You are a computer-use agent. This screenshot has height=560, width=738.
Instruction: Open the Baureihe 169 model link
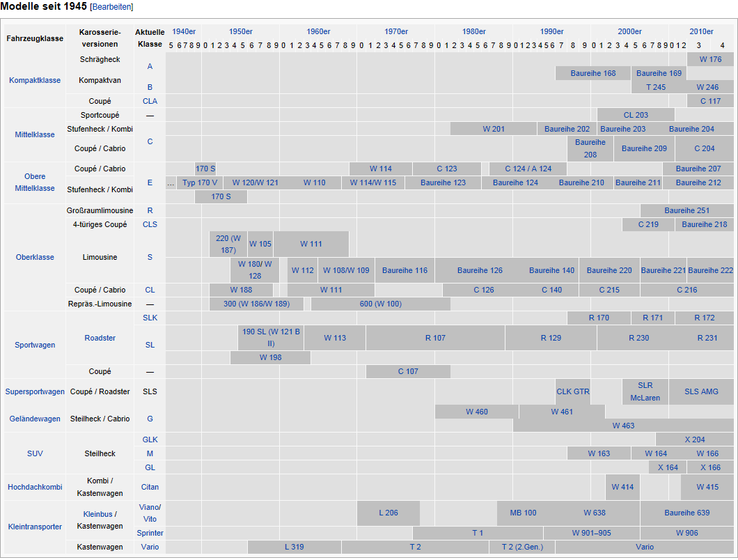click(x=659, y=73)
